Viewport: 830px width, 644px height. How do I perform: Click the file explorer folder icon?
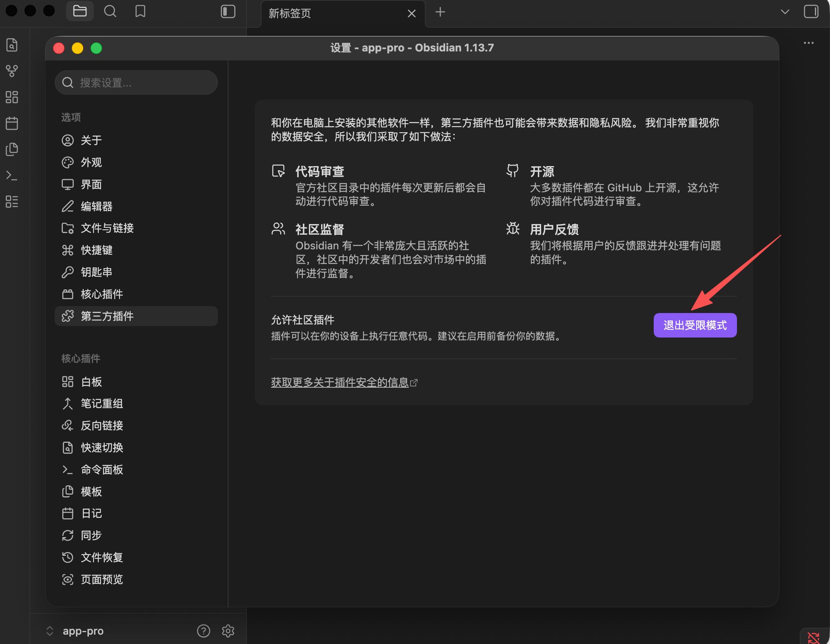[80, 11]
